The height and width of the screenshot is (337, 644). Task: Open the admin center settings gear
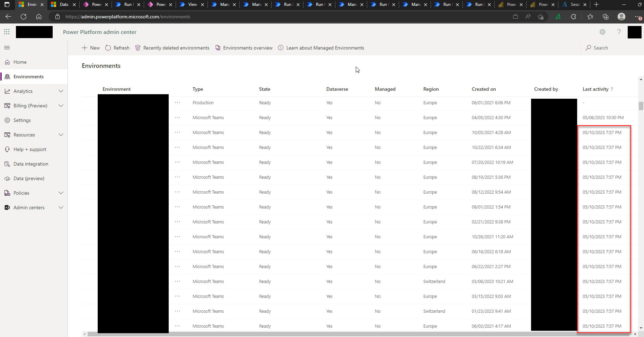pos(602,32)
